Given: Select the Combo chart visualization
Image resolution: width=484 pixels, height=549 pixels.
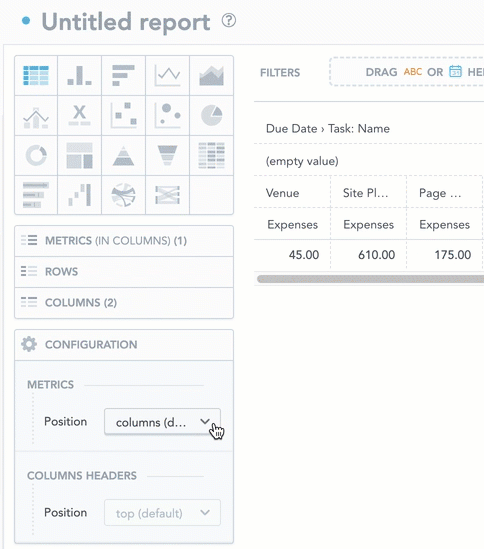Looking at the screenshot, I should pyautogui.click(x=36, y=116).
